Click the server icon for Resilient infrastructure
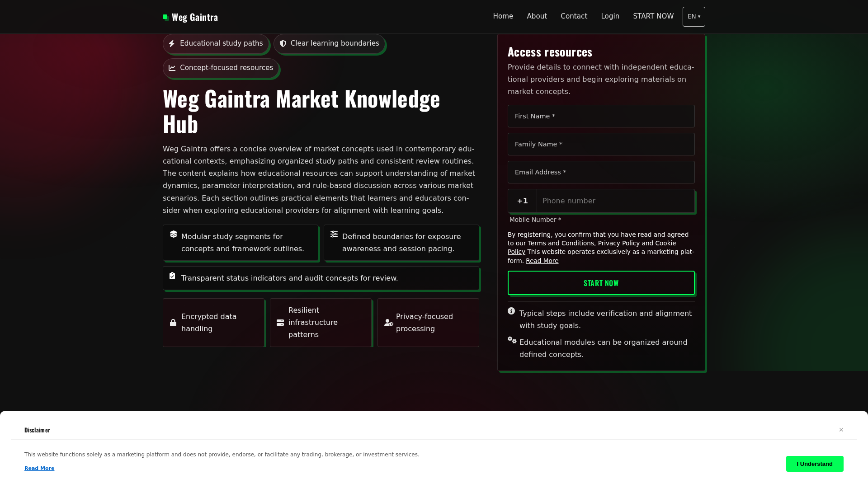The height and width of the screenshot is (488, 868). click(280, 323)
